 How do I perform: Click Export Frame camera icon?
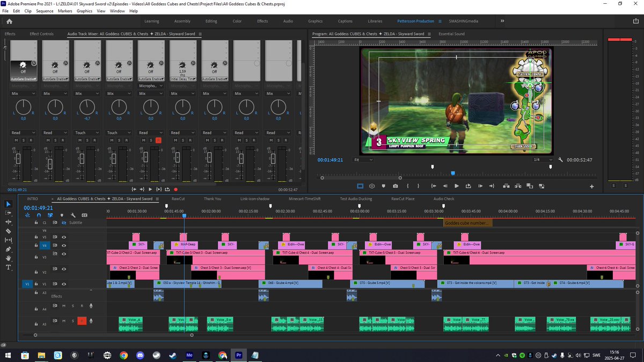[395, 186]
